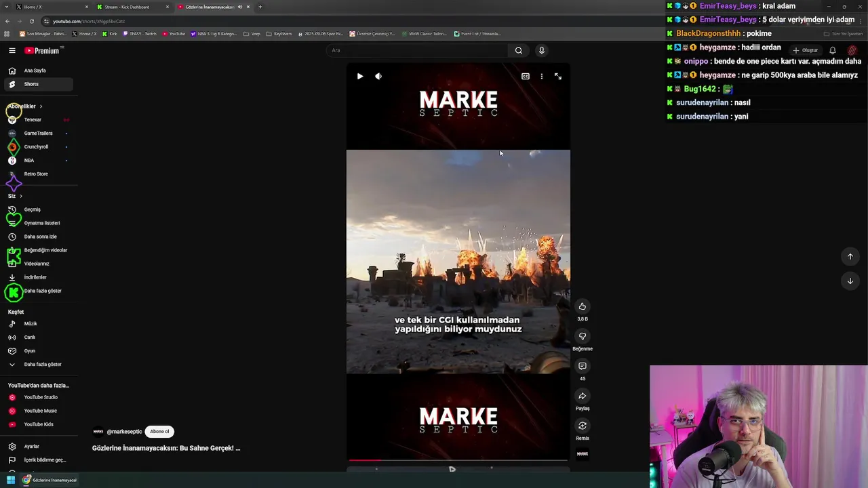Open the Oluştur create menu
Viewport: 868px width, 488px height.
point(805,50)
